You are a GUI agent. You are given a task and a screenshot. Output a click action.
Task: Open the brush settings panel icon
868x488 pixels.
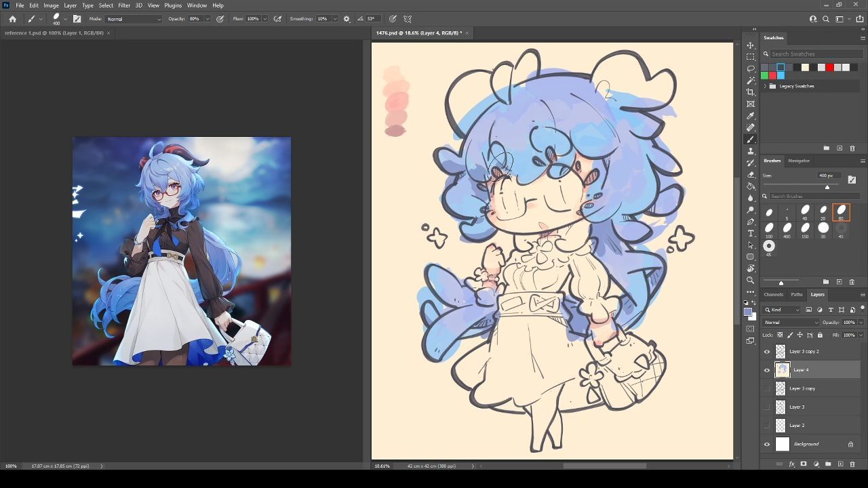pyautogui.click(x=77, y=19)
